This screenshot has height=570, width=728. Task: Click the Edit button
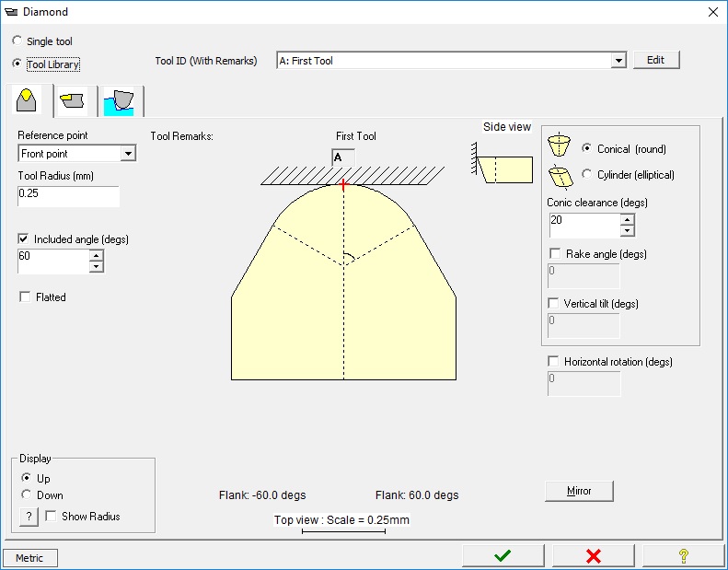point(656,60)
